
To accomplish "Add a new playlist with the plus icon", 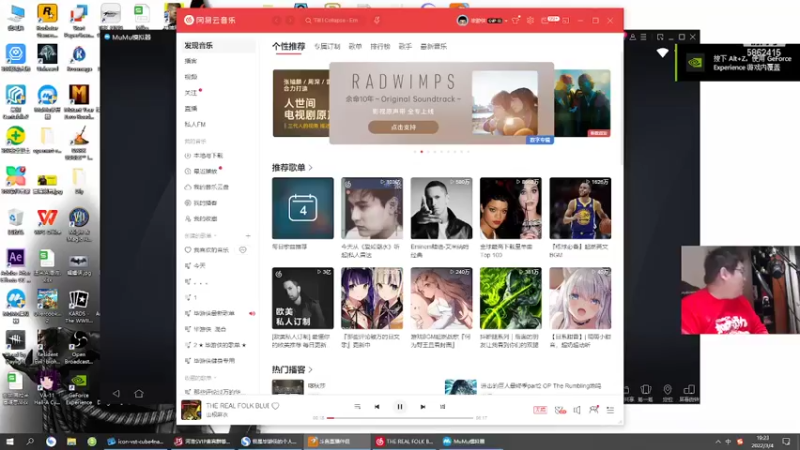I will (x=248, y=236).
